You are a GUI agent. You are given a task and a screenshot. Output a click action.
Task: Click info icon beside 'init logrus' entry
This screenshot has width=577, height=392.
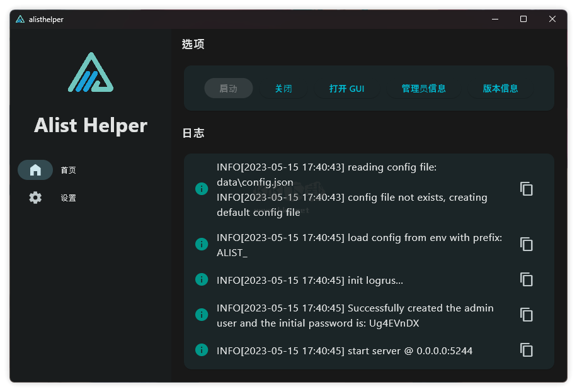click(202, 279)
